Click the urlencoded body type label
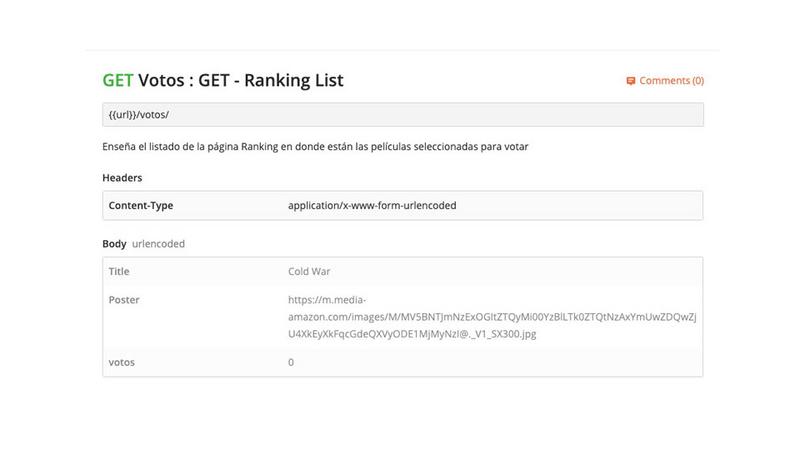This screenshot has width=800, height=450. [158, 244]
